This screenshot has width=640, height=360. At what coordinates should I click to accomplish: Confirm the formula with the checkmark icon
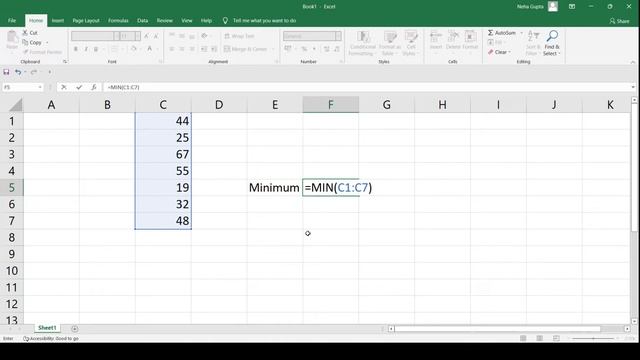coord(79,87)
